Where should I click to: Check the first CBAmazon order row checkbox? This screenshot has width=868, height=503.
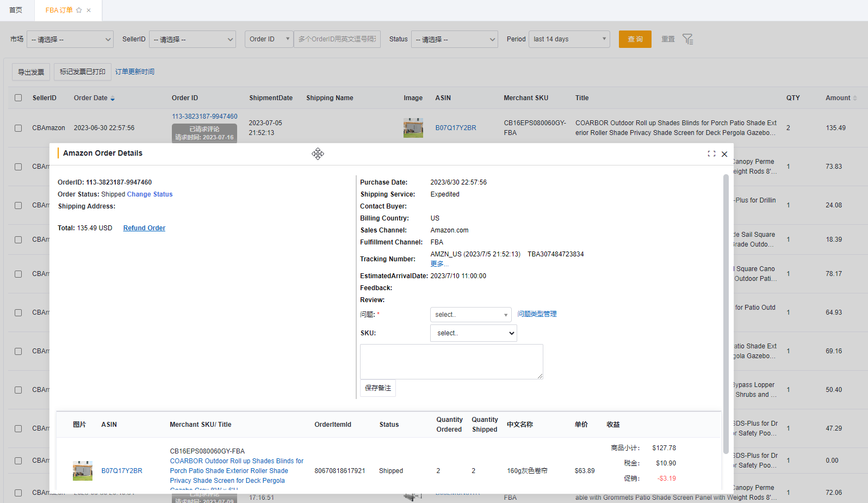(x=18, y=128)
